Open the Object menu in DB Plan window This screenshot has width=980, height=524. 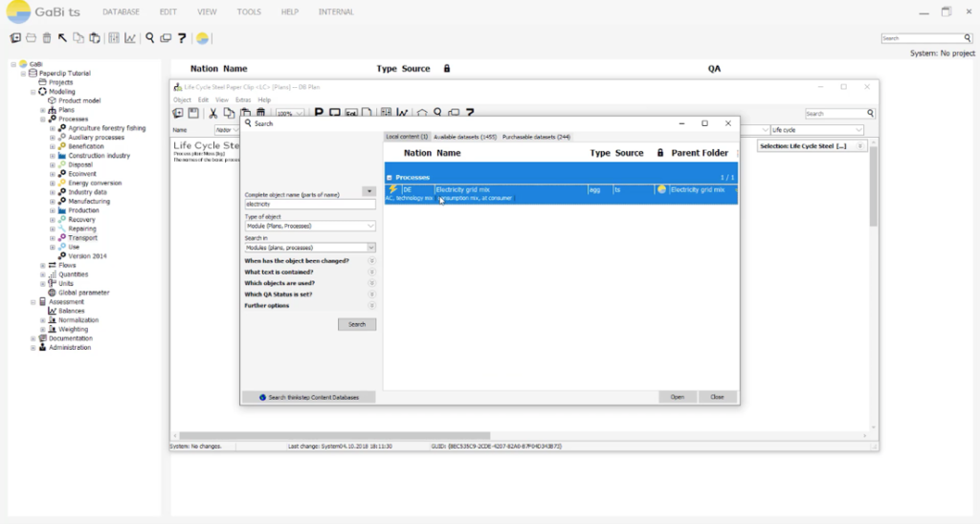click(x=182, y=100)
